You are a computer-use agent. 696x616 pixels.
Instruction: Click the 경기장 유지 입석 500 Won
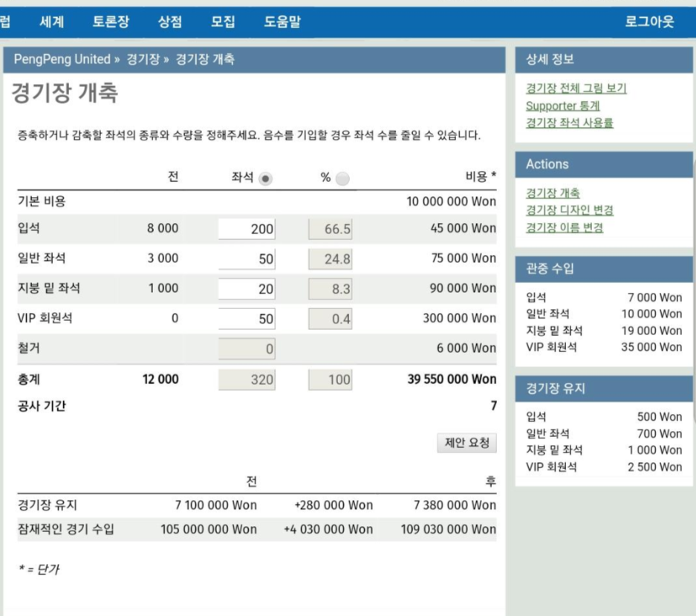(660, 417)
